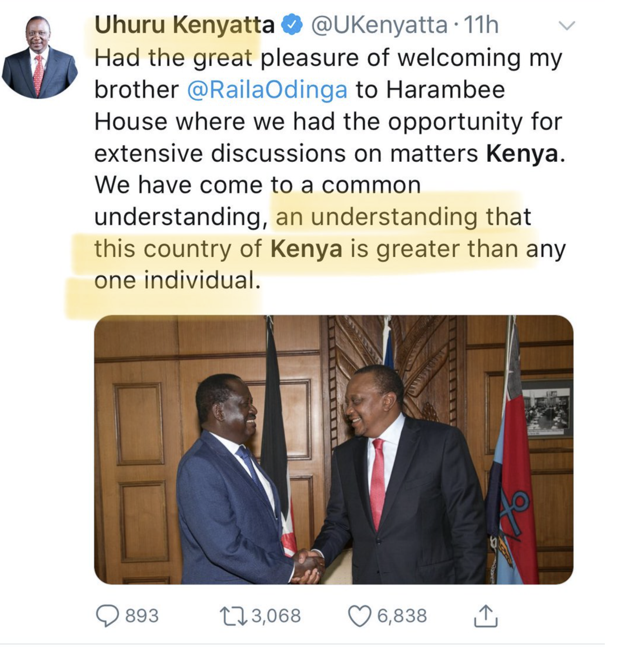Select bold Kenya in 'country of Kenya'

coord(307,249)
